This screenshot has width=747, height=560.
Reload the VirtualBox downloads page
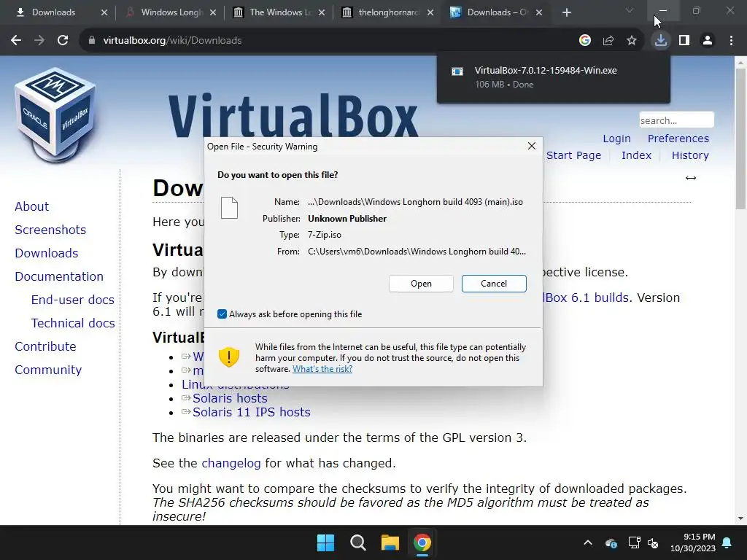point(63,41)
